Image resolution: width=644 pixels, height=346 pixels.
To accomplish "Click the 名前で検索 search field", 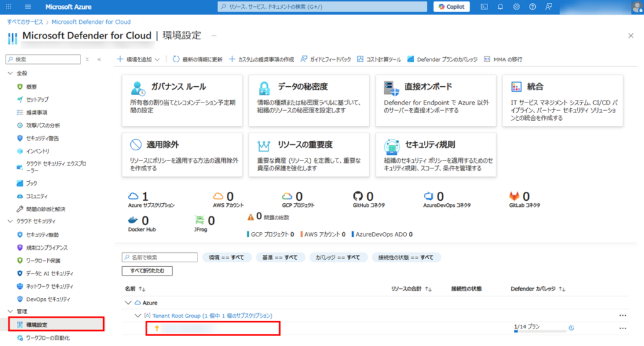I will tap(160, 257).
